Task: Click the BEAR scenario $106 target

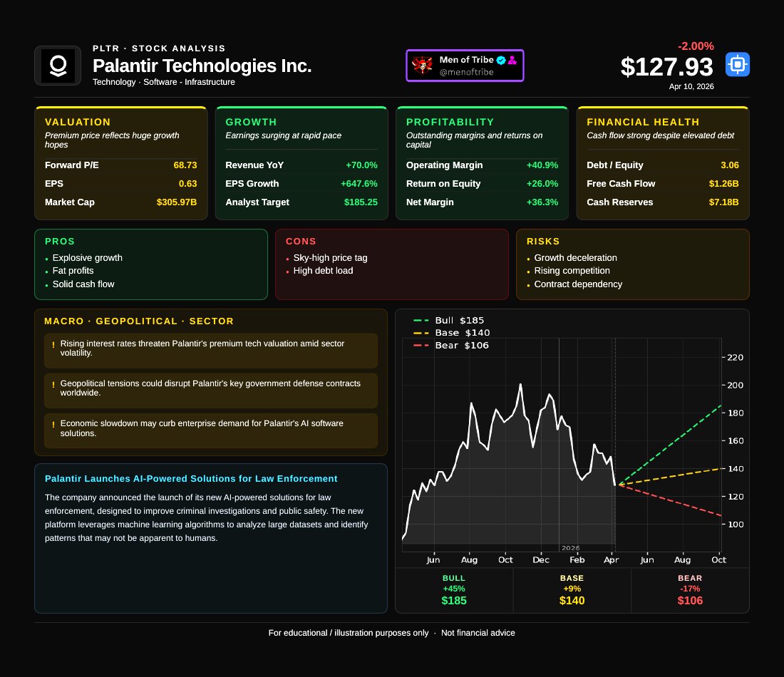Action: (x=690, y=601)
